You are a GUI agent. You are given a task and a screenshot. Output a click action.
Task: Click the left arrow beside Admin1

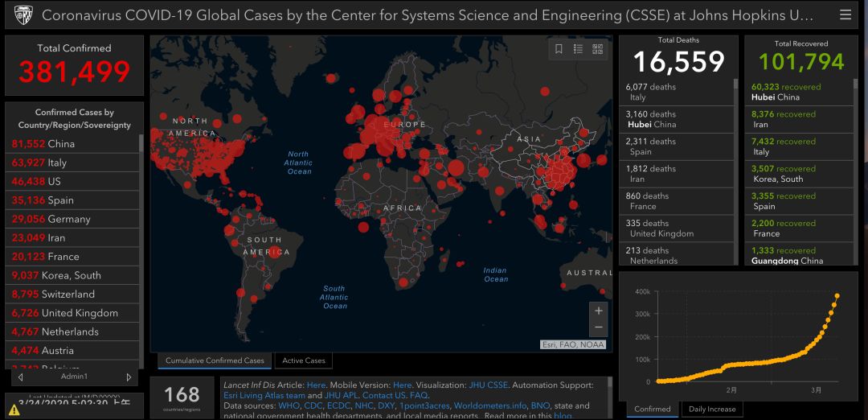click(20, 377)
